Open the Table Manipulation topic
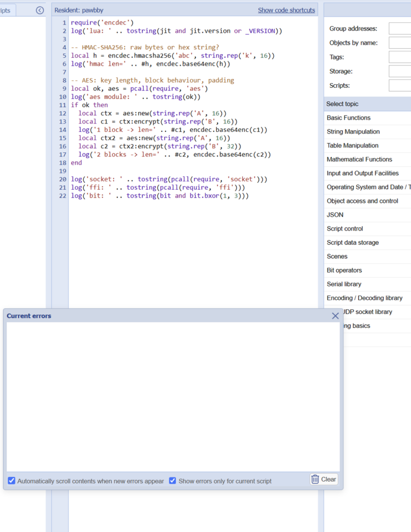 [x=367, y=145]
